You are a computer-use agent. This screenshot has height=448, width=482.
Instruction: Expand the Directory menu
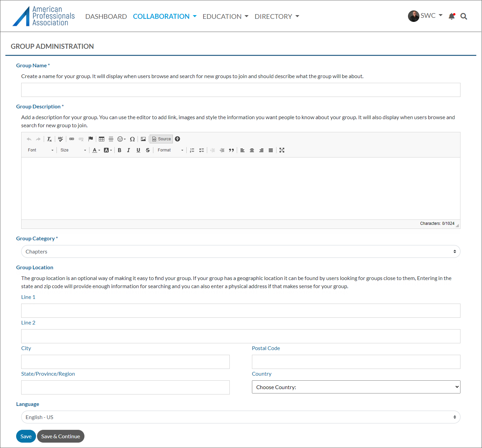pyautogui.click(x=277, y=16)
